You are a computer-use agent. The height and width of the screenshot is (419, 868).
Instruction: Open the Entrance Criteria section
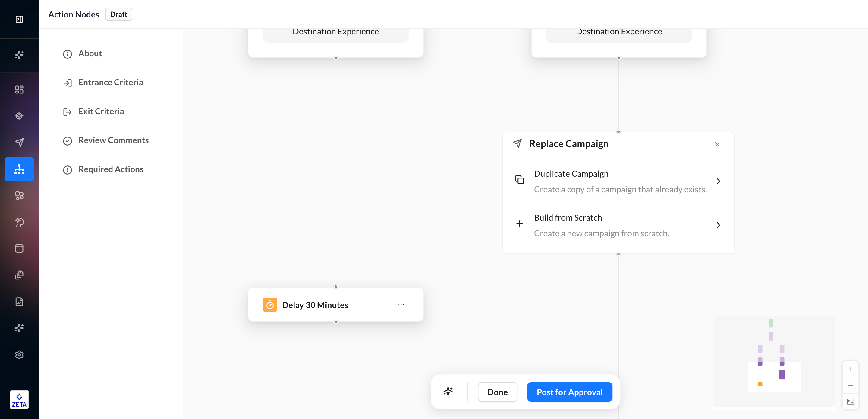pos(110,82)
